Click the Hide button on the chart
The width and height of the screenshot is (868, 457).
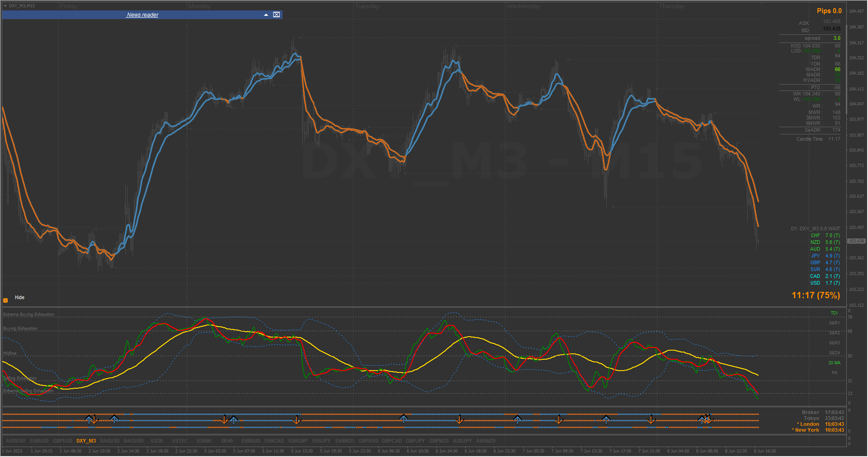(19, 297)
